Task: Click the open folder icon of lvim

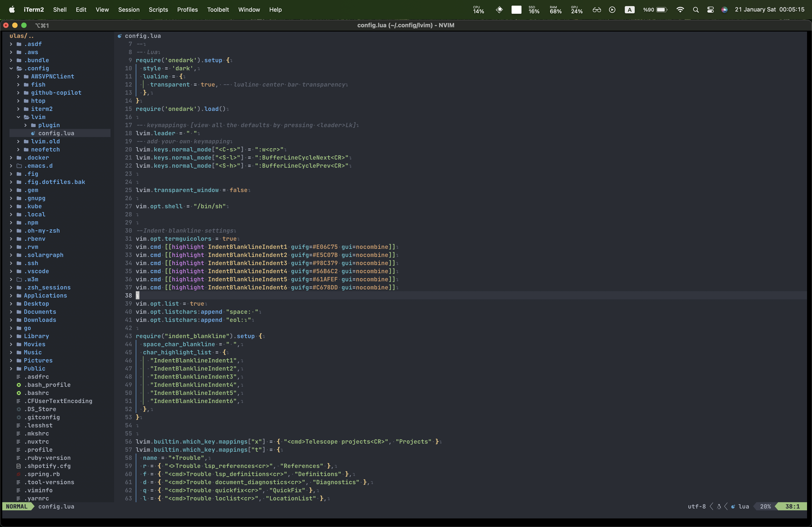Action: tap(26, 117)
